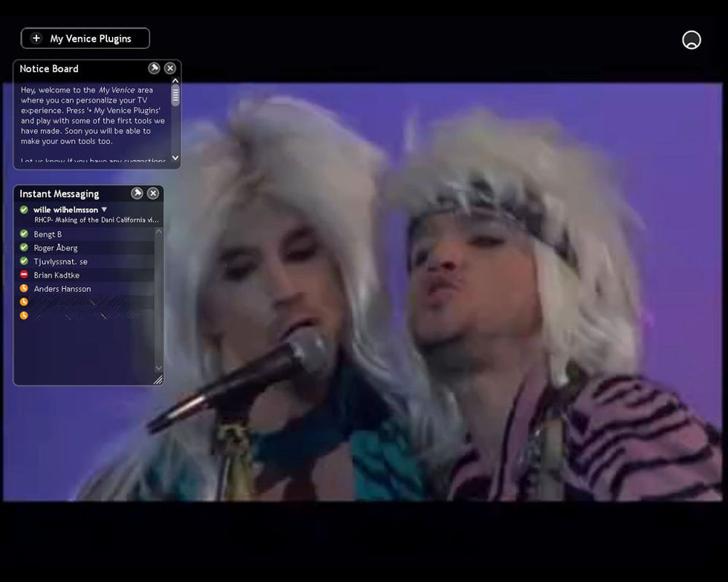Click Instant Messaging panel resize grip
This screenshot has height=582, width=728.
[158, 380]
